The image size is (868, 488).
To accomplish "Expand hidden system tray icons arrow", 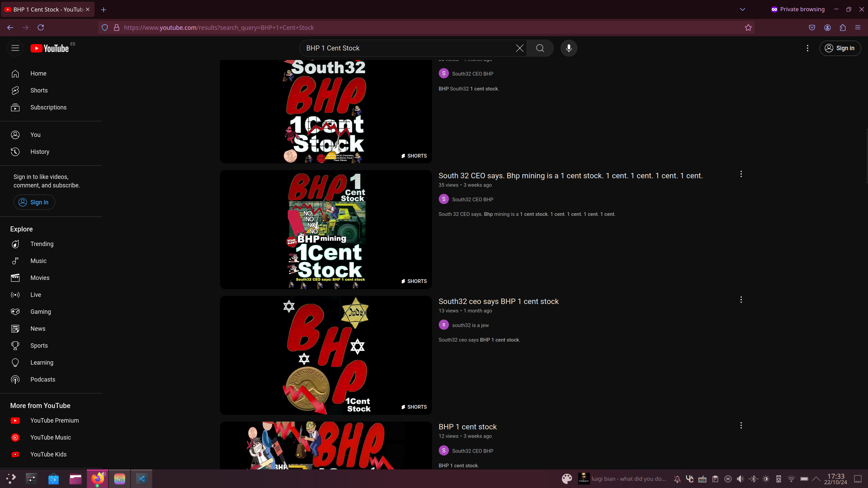I will click(x=816, y=479).
